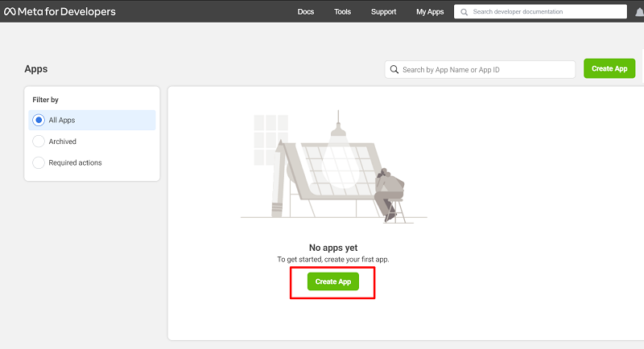
Task: Click the empty-state drafting table illustration
Action: pyautogui.click(x=333, y=166)
